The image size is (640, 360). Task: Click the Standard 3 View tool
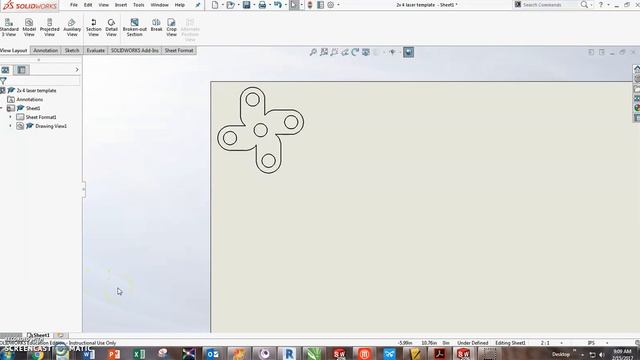coord(9,27)
